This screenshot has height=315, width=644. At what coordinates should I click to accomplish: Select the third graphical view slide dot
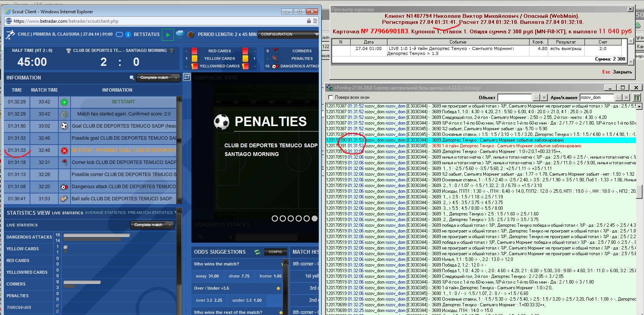pos(291,218)
